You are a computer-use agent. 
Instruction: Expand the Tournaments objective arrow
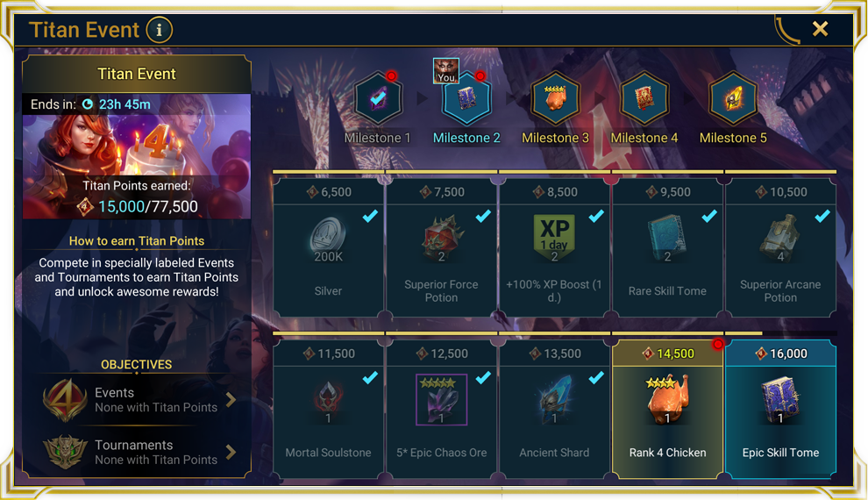click(x=231, y=453)
